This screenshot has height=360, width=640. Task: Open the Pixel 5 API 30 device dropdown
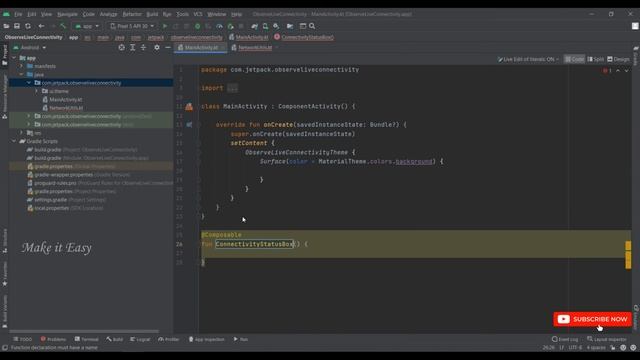tap(132, 26)
